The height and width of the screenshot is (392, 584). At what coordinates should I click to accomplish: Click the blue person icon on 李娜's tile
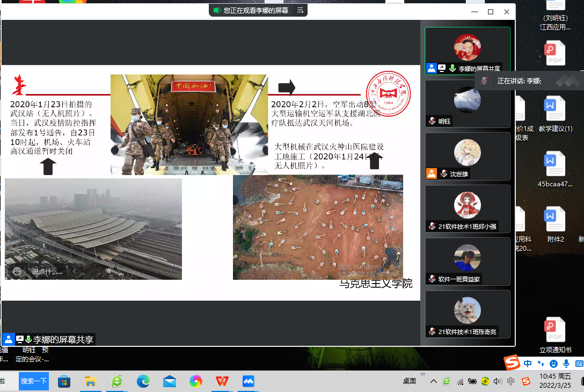pyautogui.click(x=432, y=68)
